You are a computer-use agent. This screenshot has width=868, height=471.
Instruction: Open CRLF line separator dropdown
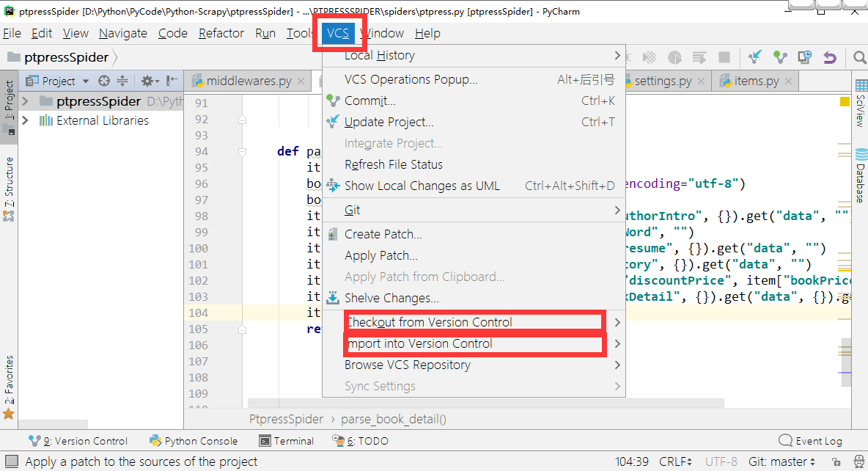coord(675,461)
